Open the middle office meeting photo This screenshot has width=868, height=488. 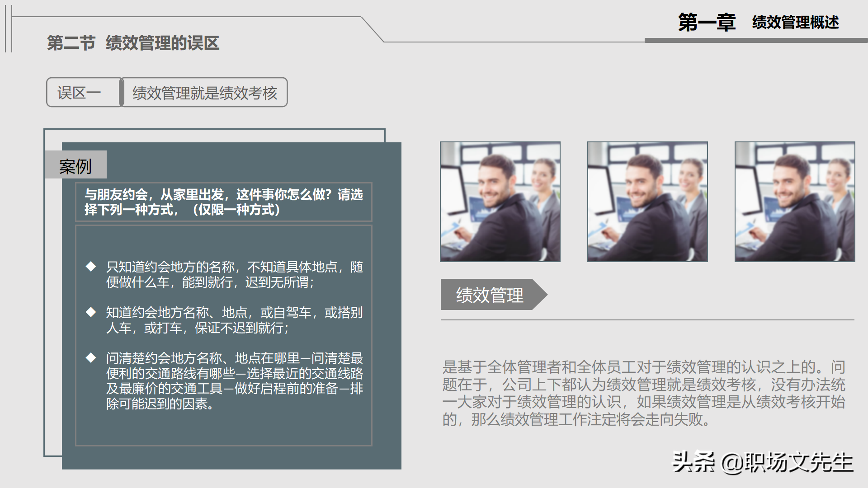647,202
